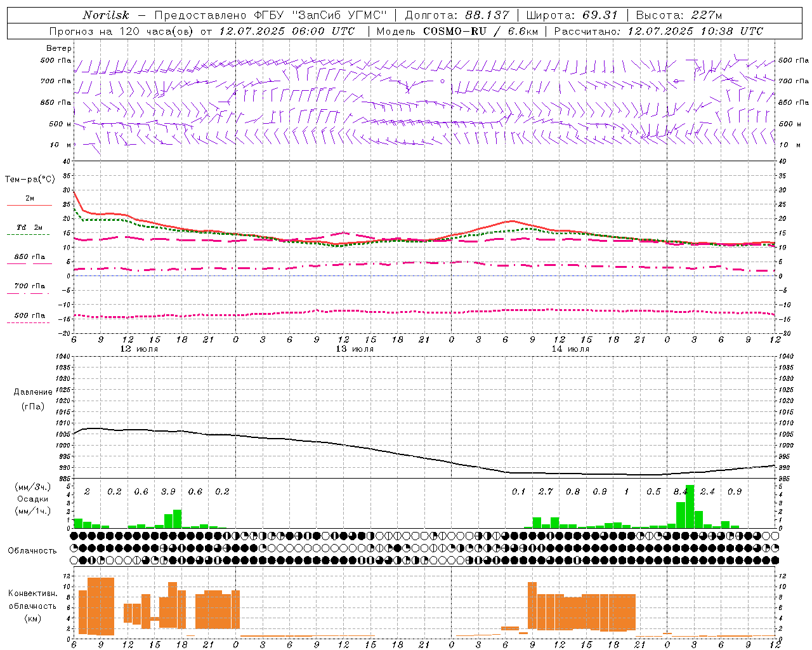
Task: Click the "Модель COSMO-RU / 6.6км" text
Action: (457, 31)
